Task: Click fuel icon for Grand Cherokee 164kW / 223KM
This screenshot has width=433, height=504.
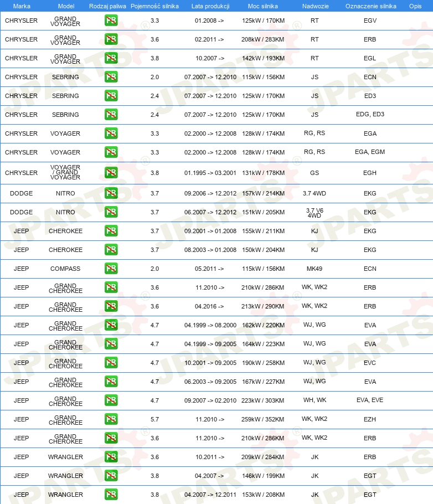Action: coord(111,344)
